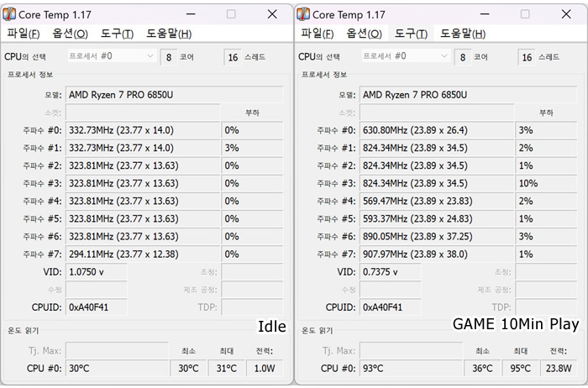Minimize the left Core Temp window
588x388 pixels.
pyautogui.click(x=192, y=14)
